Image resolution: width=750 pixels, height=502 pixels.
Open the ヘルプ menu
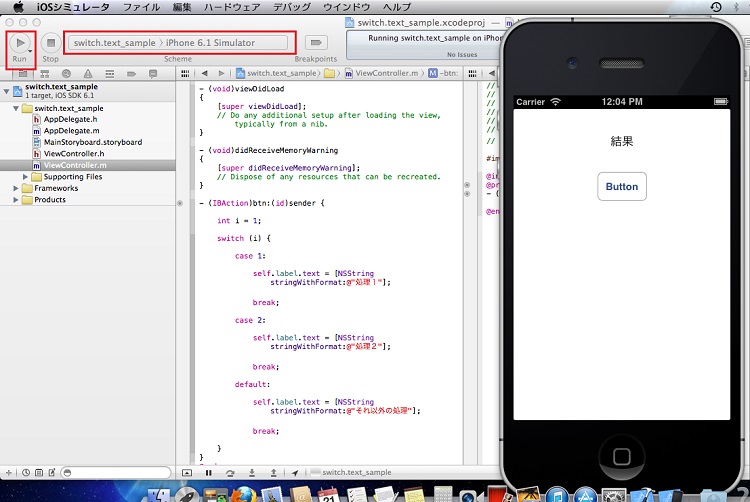tap(397, 7)
